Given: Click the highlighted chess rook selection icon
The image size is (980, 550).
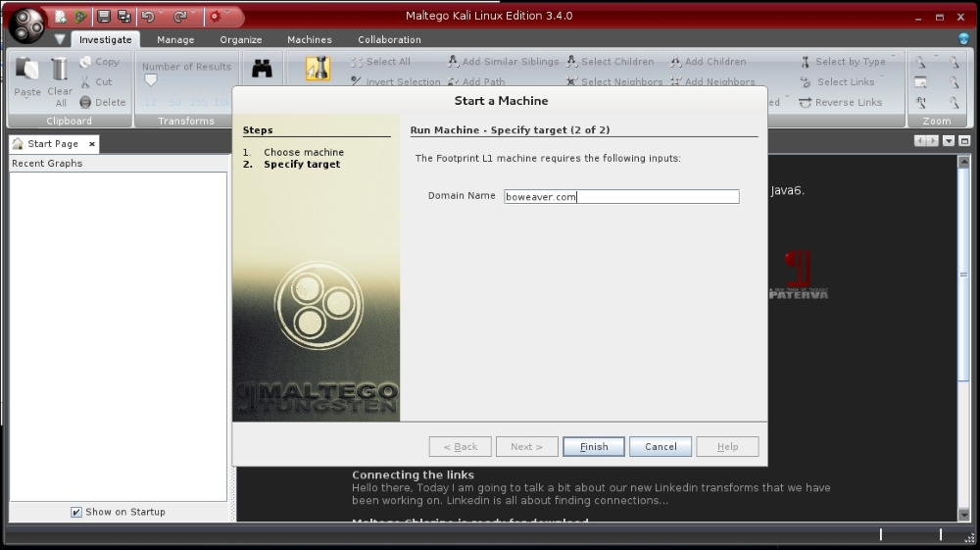Looking at the screenshot, I should tap(318, 68).
